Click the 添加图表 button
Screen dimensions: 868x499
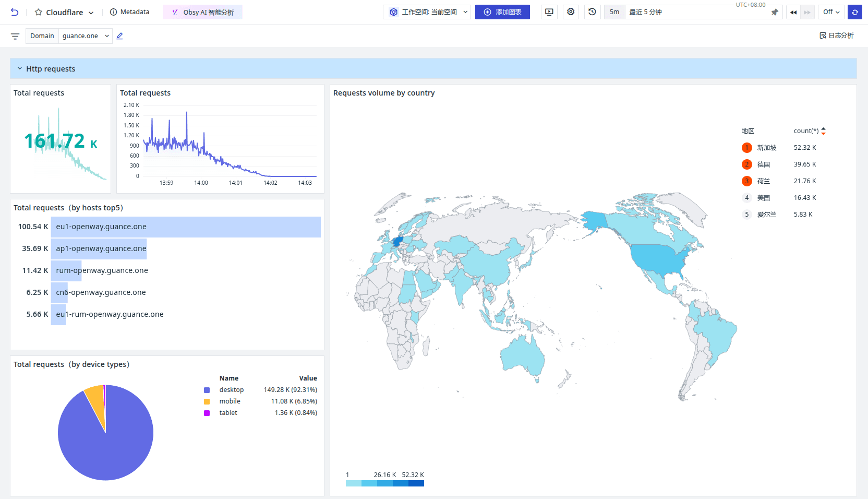[502, 11]
